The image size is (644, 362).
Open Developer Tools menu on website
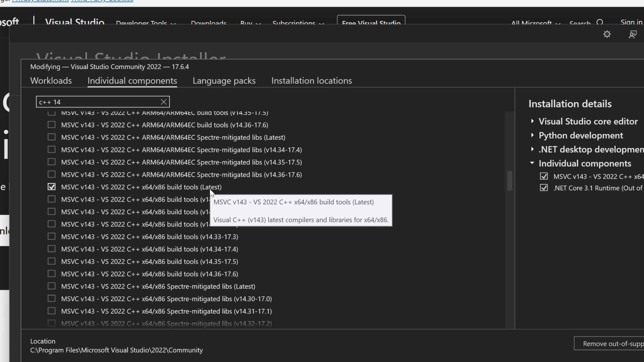pyautogui.click(x=146, y=23)
